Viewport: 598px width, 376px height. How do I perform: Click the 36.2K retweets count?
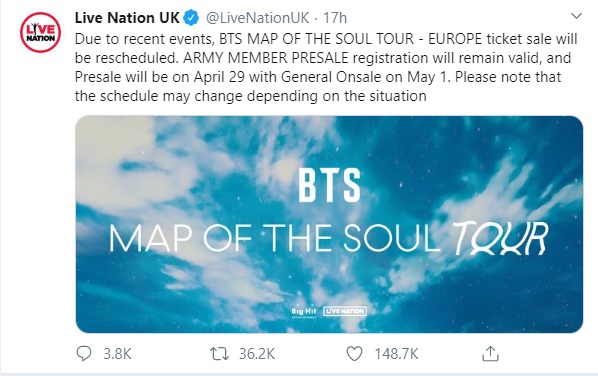click(257, 354)
